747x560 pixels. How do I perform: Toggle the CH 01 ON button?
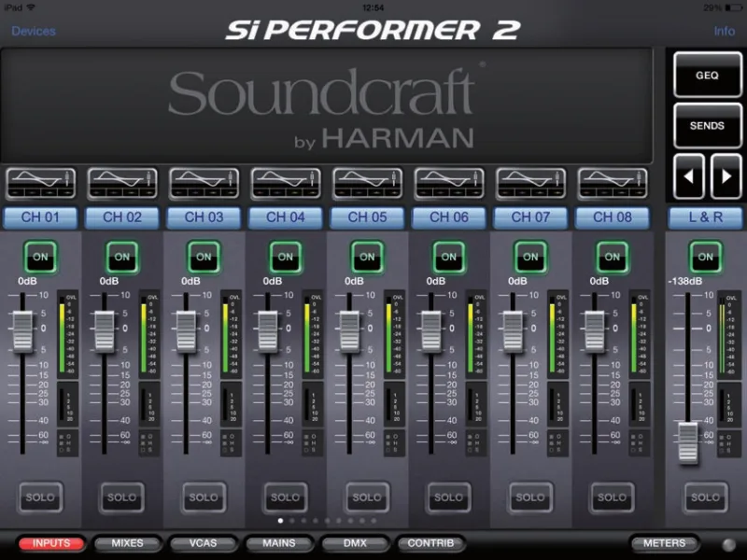[40, 258]
